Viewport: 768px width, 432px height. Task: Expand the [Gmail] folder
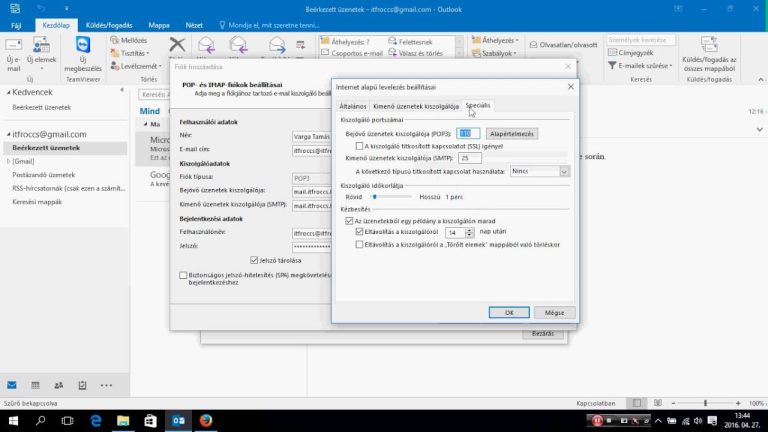click(8, 161)
